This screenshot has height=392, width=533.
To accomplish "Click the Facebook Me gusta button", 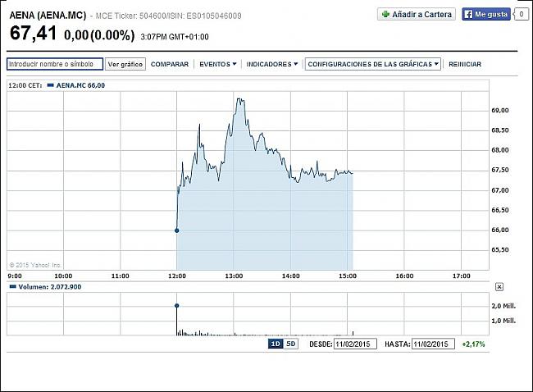I will [486, 14].
